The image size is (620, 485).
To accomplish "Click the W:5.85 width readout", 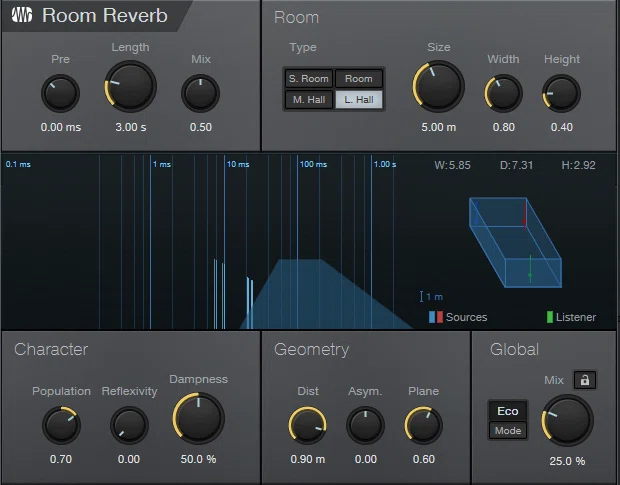I will tap(452, 165).
